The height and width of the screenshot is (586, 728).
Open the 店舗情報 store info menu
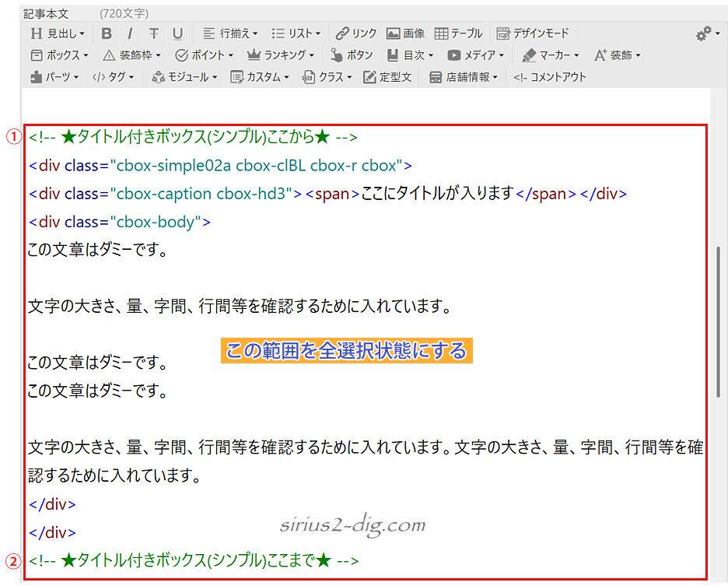click(464, 77)
